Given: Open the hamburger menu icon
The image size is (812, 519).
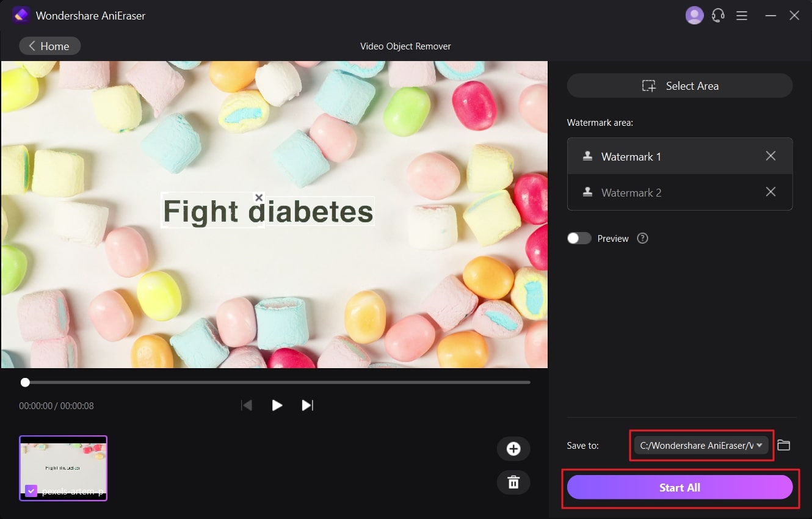Looking at the screenshot, I should coord(742,15).
